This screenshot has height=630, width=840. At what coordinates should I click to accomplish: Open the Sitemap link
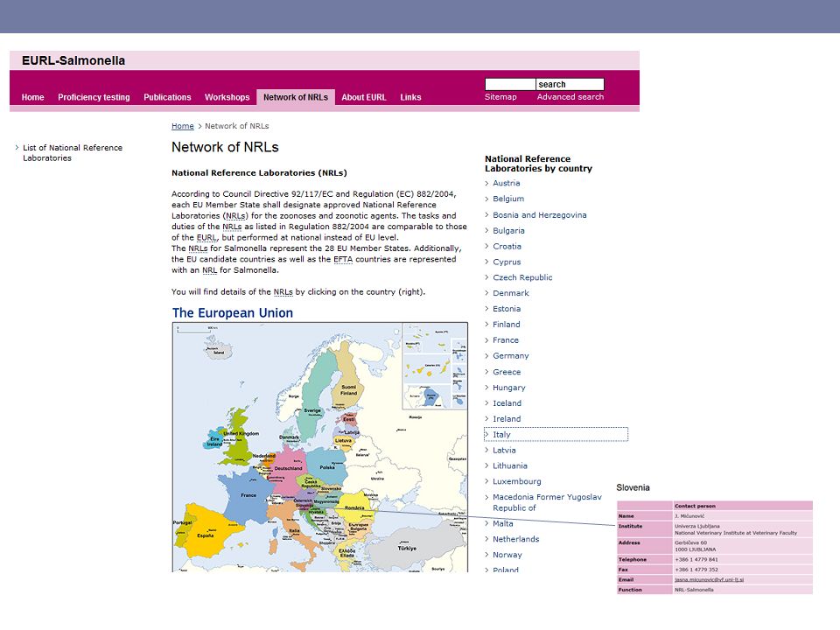[500, 97]
